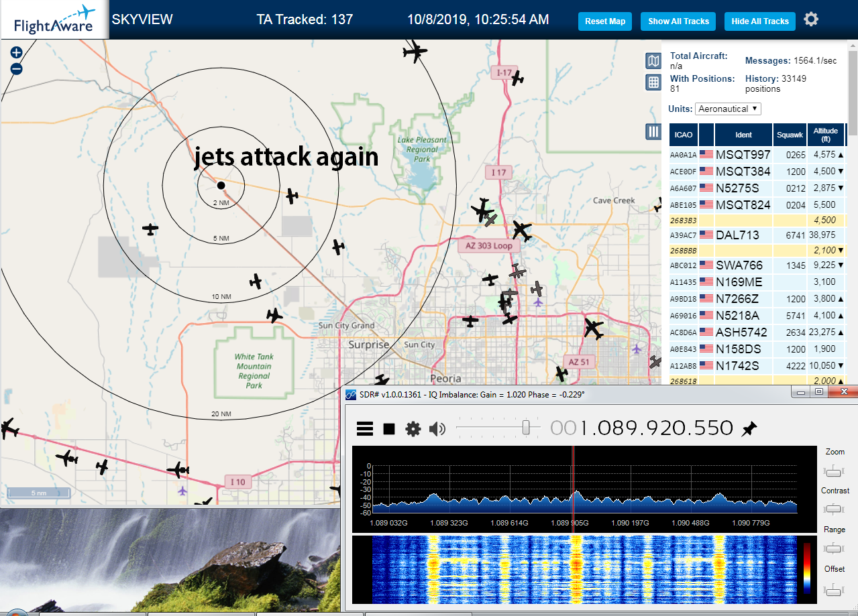Select the N5218A aircraft row

(x=757, y=316)
